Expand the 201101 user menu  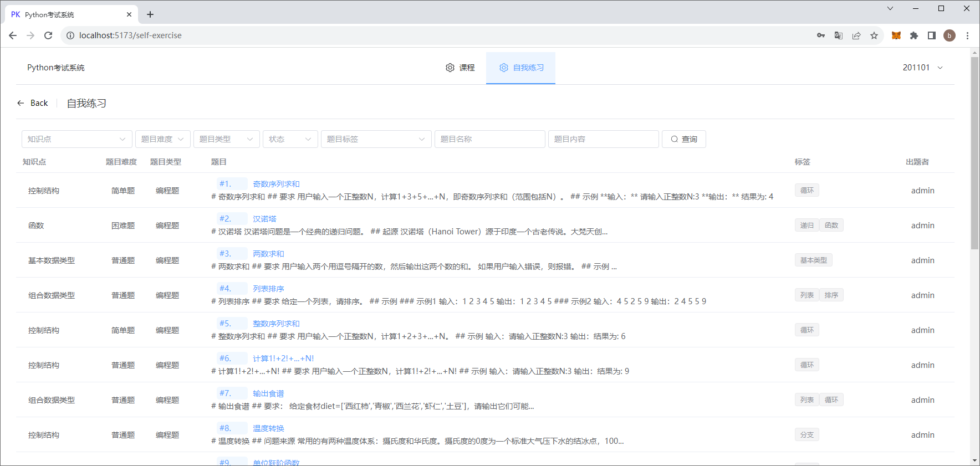pyautogui.click(x=923, y=68)
